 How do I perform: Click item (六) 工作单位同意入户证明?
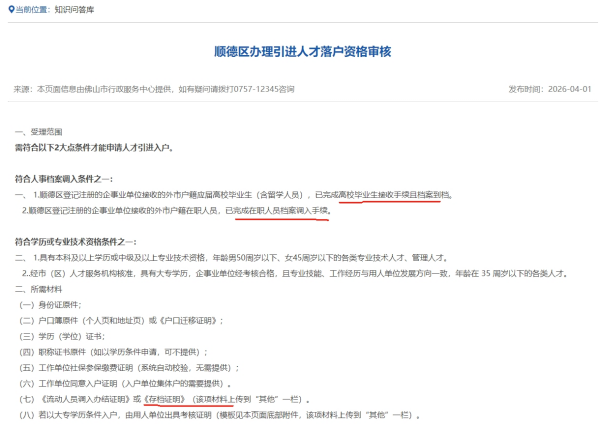click(125, 383)
